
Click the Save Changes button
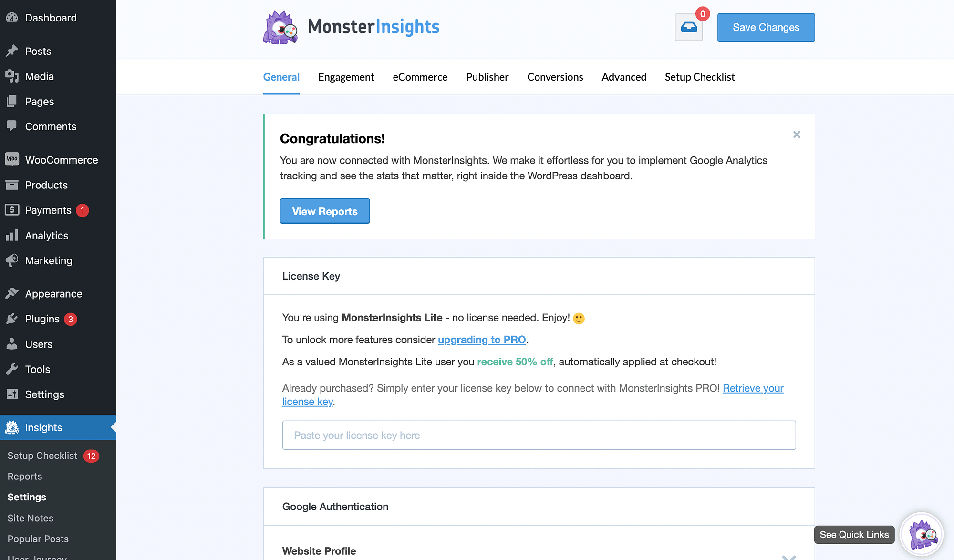[x=766, y=27]
